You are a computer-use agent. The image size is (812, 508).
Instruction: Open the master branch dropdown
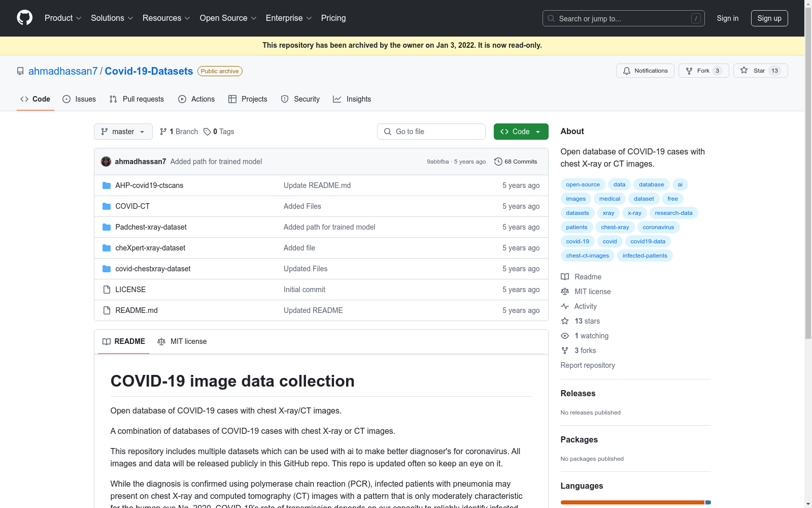point(123,132)
